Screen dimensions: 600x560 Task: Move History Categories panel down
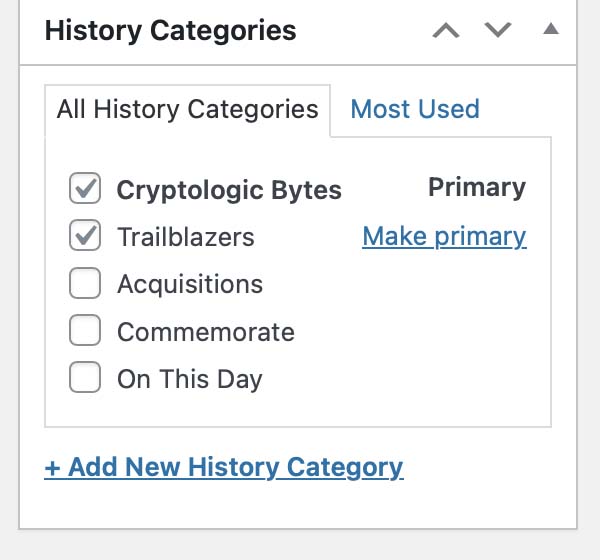[x=497, y=30]
